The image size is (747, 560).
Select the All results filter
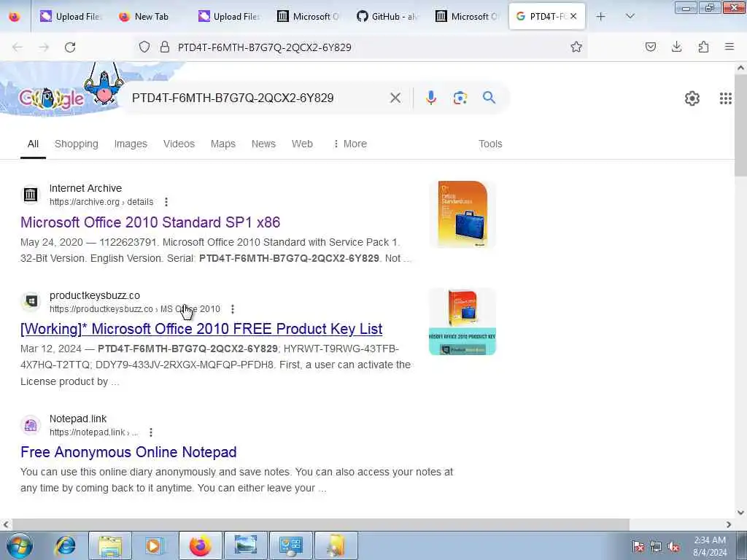[x=33, y=144]
